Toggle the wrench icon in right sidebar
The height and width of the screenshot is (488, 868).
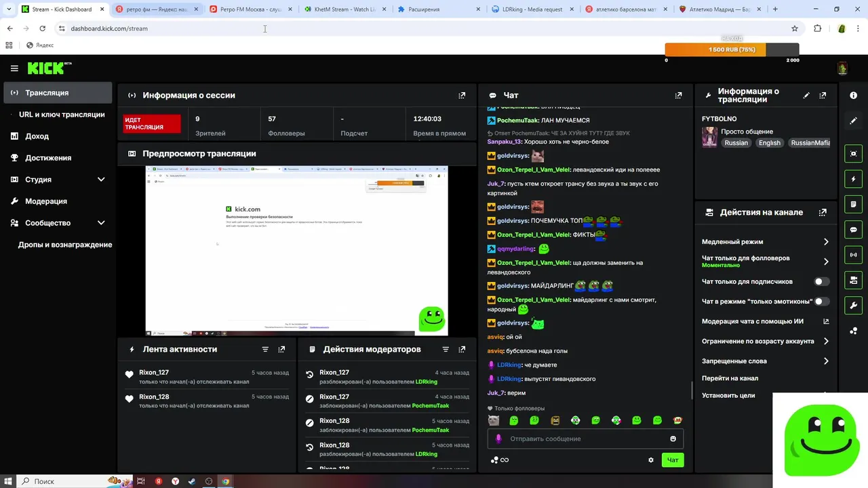pos(853,306)
